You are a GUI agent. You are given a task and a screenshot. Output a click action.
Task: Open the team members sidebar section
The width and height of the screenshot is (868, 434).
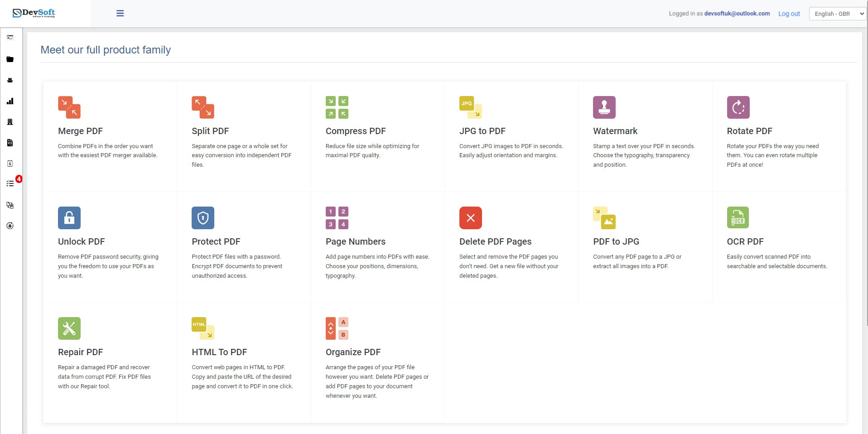(10, 80)
